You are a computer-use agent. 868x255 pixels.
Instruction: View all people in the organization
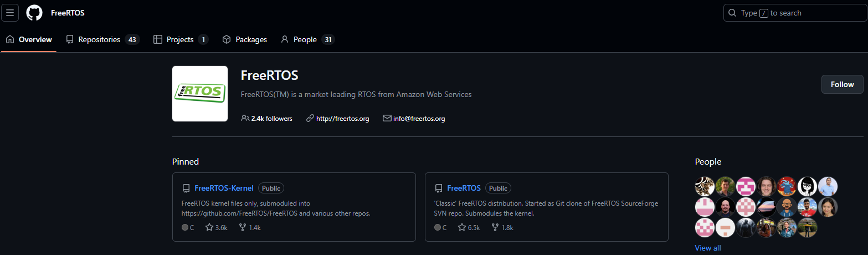pyautogui.click(x=708, y=248)
